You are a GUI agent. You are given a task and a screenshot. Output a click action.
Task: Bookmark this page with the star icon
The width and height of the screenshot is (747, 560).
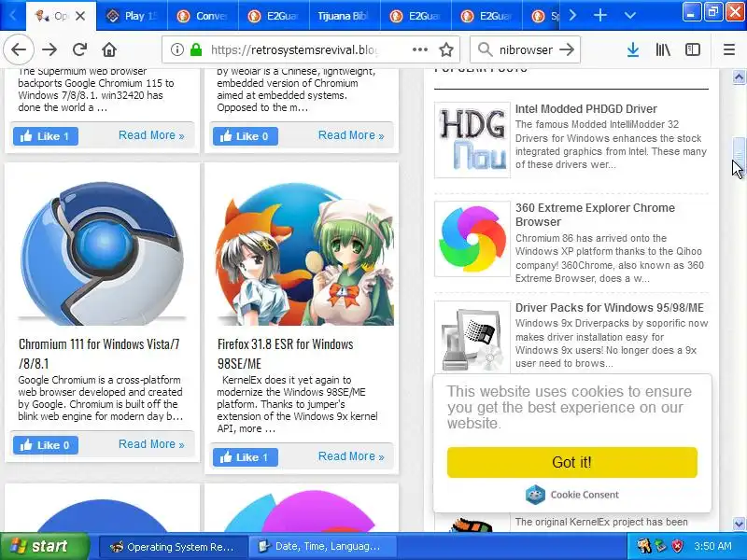click(446, 49)
